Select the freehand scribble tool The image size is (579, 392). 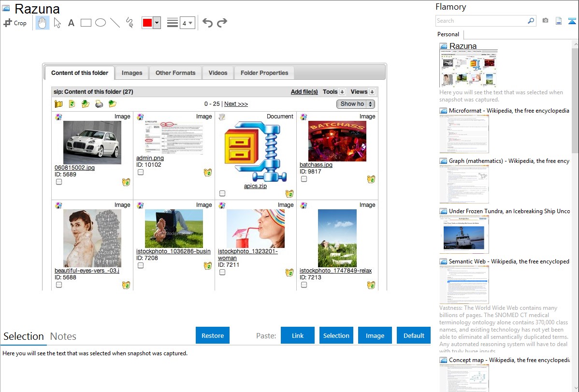click(x=130, y=23)
